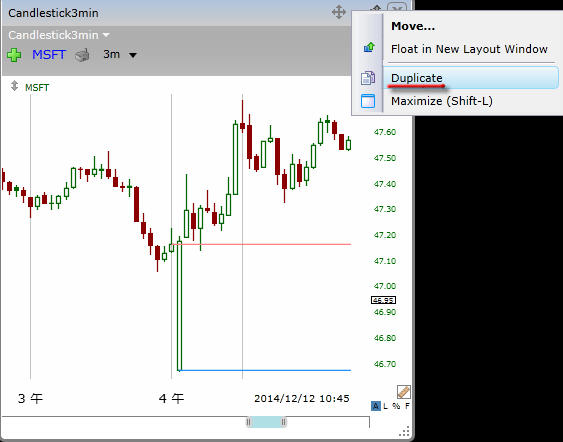
Task: Click the right handle of range slider
Action: pos(284,422)
